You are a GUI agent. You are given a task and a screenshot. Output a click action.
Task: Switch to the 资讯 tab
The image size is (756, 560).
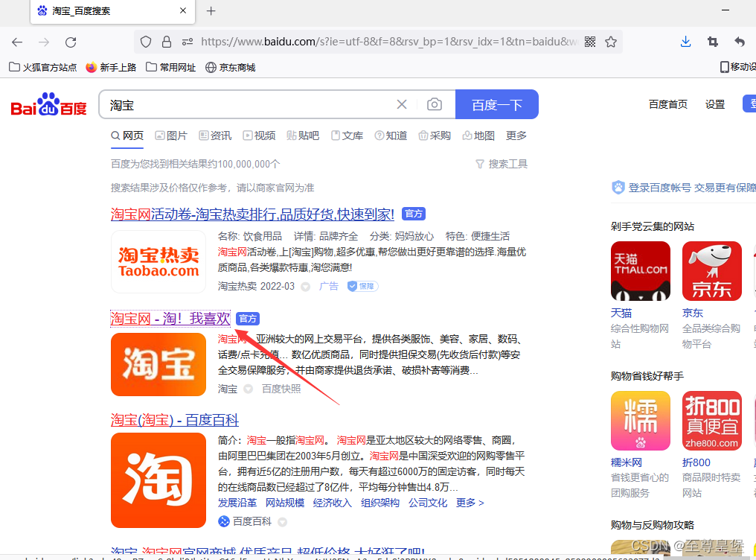point(215,136)
